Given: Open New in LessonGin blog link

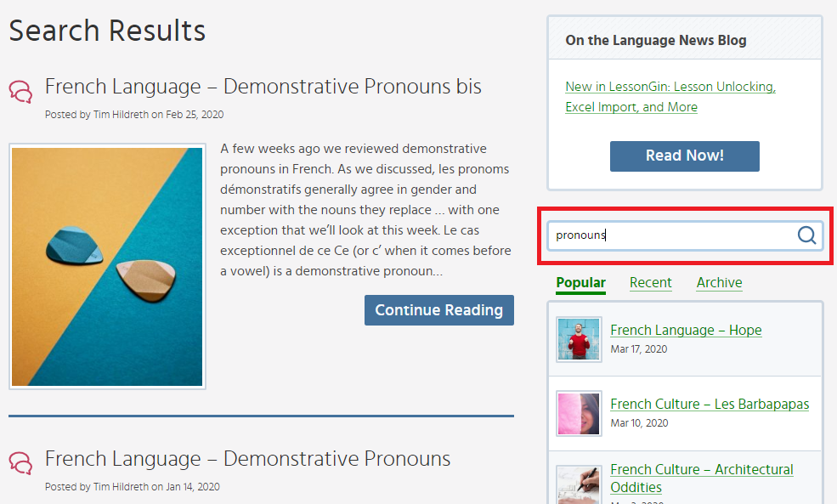Looking at the screenshot, I should pyautogui.click(x=670, y=97).
